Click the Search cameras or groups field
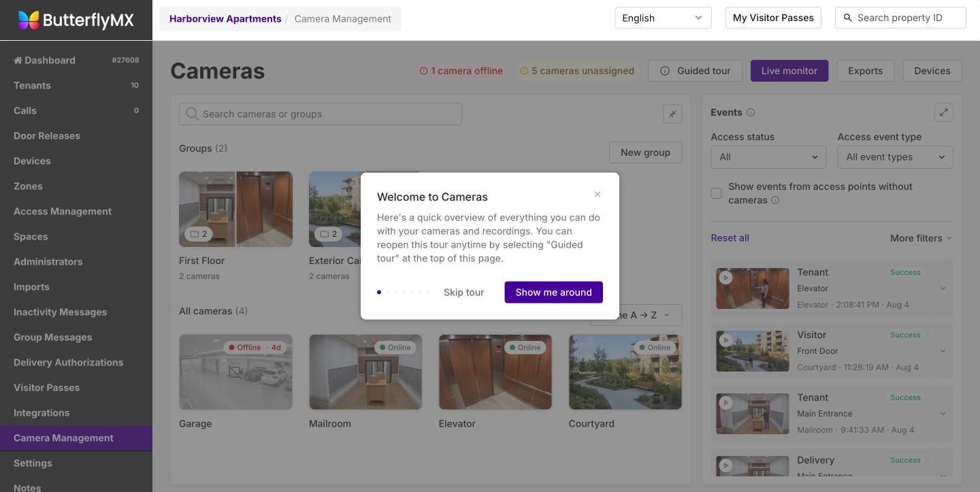Viewport: 980px width, 492px height. [321, 114]
